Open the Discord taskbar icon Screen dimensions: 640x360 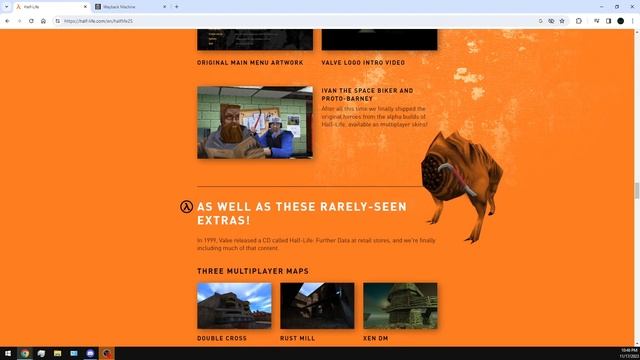point(90,353)
